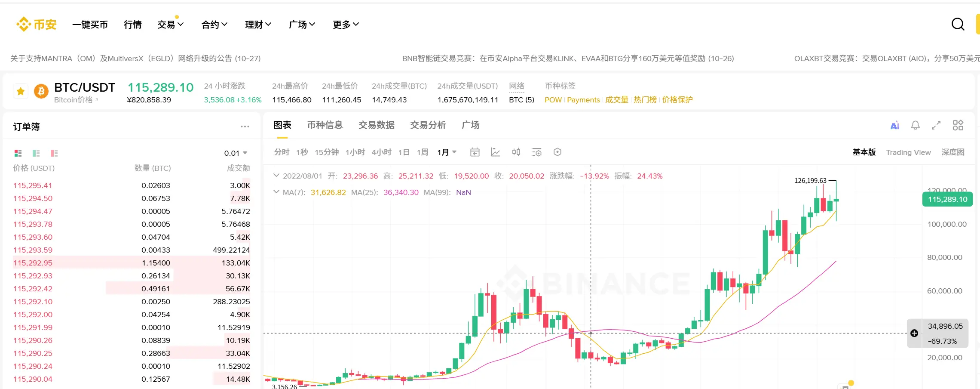Image resolution: width=980 pixels, height=389 pixels.
Task: Click the Binance 币安 logo
Action: pyautogui.click(x=37, y=25)
